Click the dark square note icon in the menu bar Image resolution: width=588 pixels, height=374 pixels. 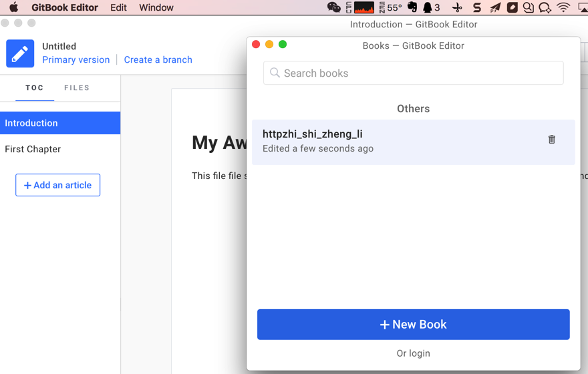512,7
